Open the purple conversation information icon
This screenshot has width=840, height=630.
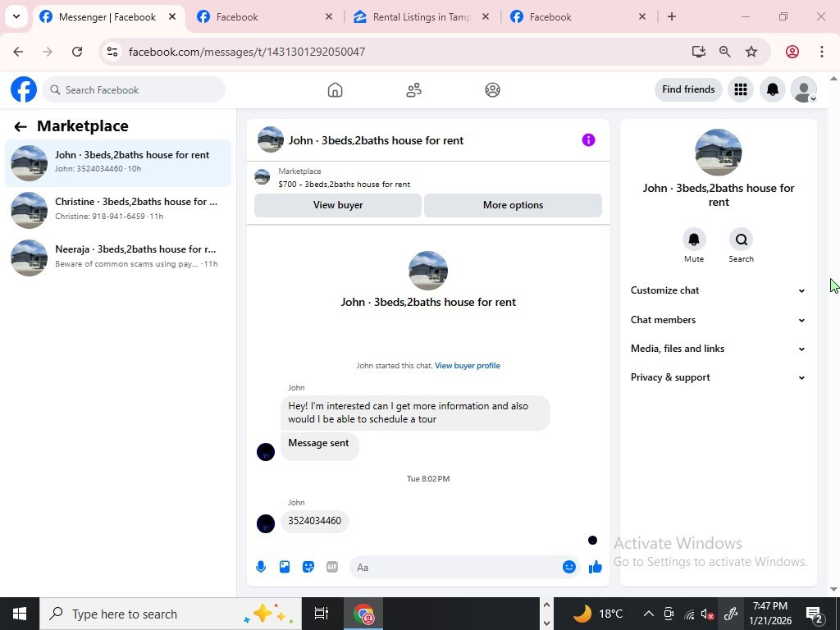pyautogui.click(x=588, y=139)
